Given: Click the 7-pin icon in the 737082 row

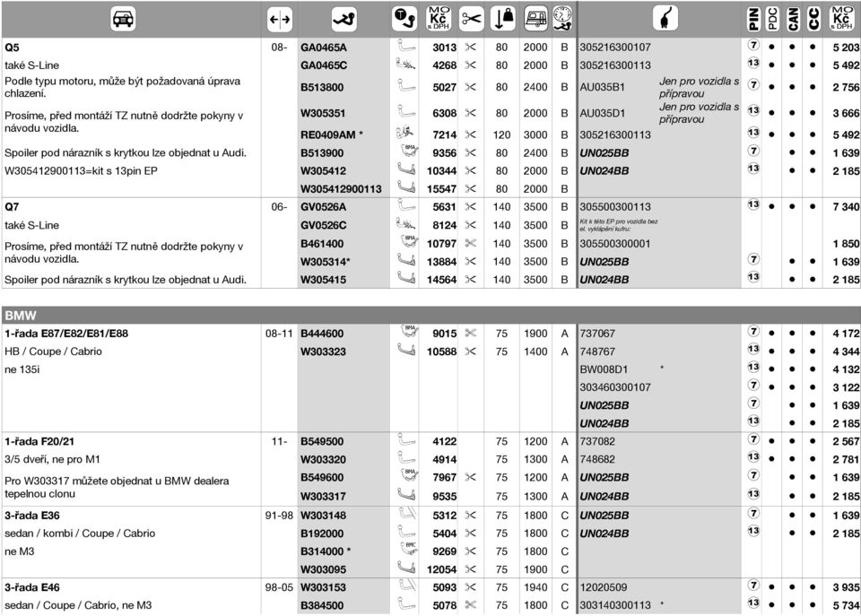Looking at the screenshot, I should click(753, 439).
